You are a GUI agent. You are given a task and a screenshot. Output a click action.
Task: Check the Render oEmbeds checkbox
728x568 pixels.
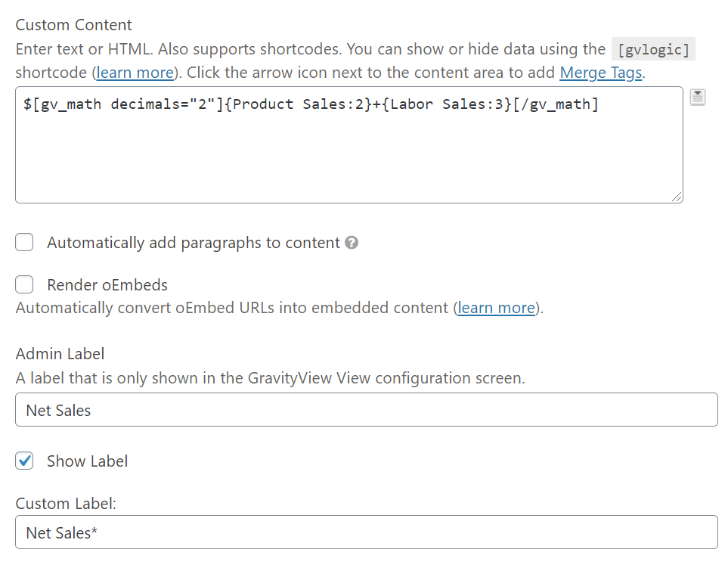pos(25,284)
